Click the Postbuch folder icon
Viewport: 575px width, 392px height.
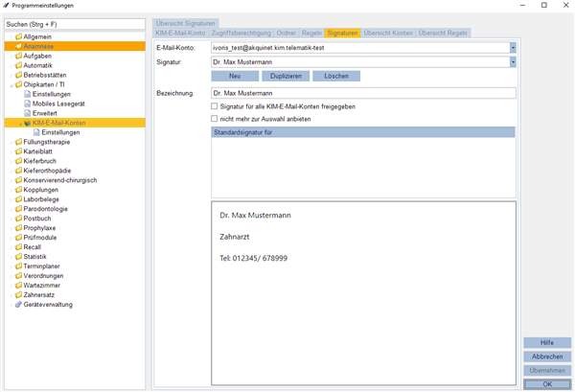pyautogui.click(x=18, y=219)
